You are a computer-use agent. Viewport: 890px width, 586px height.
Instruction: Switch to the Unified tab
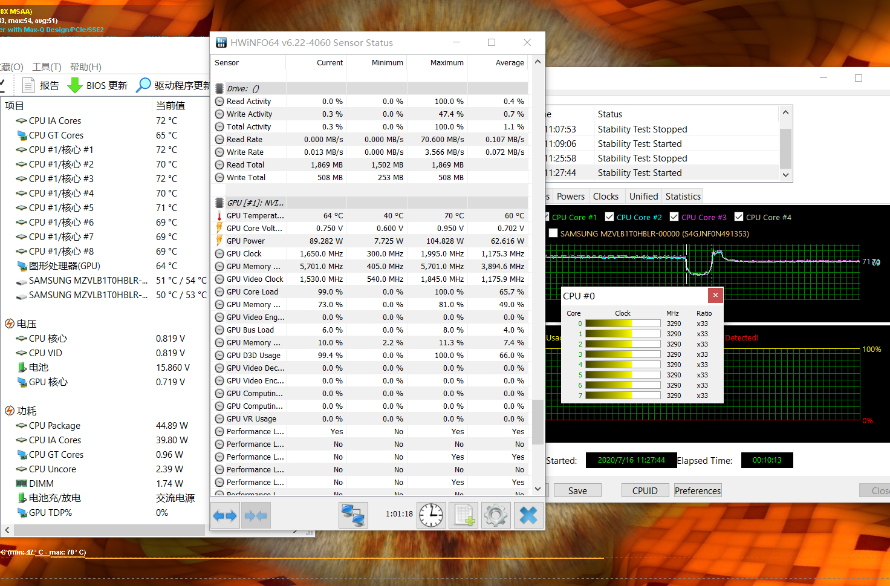pyautogui.click(x=643, y=196)
